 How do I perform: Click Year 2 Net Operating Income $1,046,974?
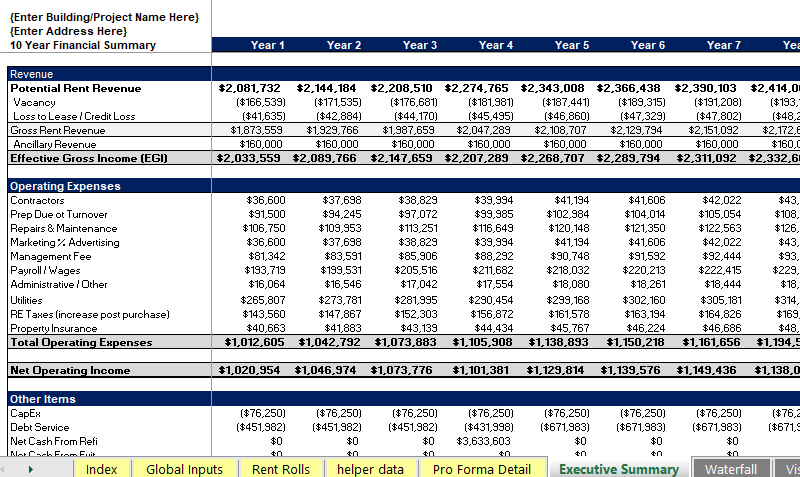click(x=325, y=370)
